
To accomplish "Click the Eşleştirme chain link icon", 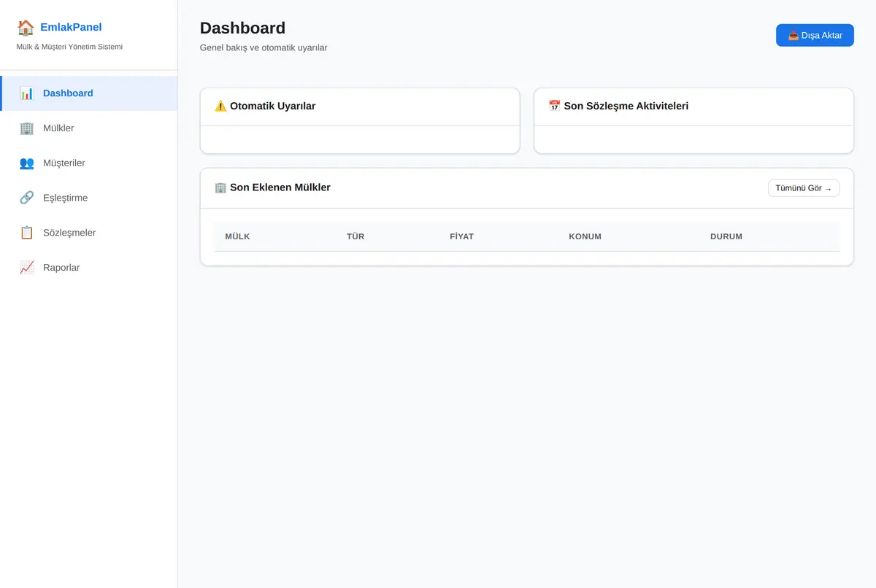I will tap(27, 198).
